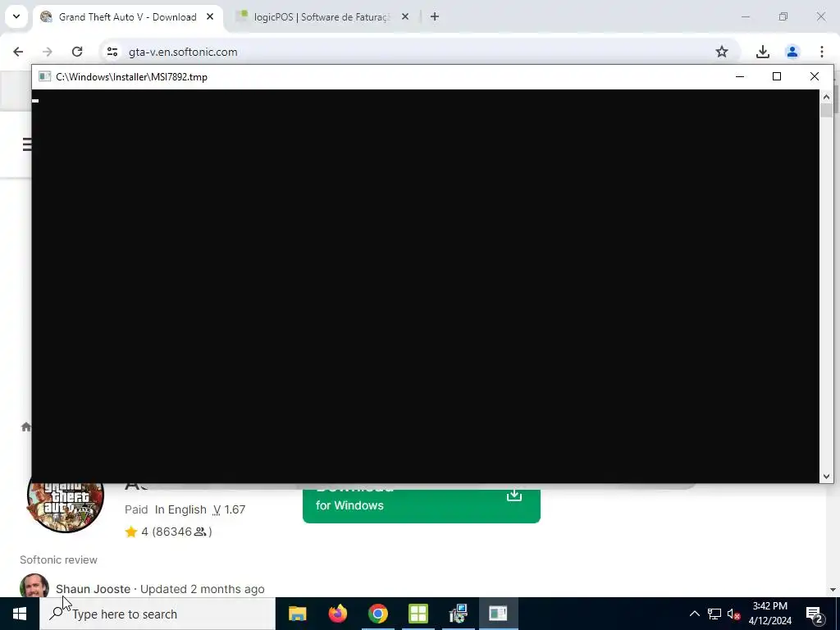Viewport: 840px width, 630px height.
Task: Open a new Chrome tab
Action: point(435,17)
